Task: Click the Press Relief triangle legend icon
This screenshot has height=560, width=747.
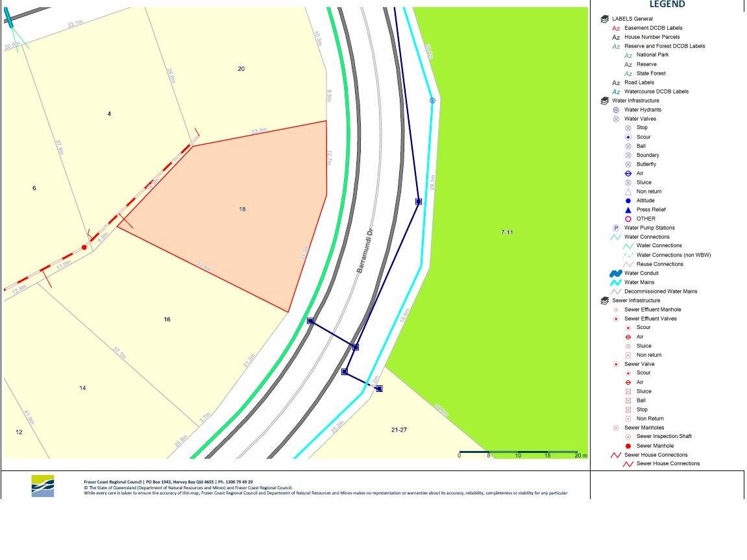Action: pos(628,210)
